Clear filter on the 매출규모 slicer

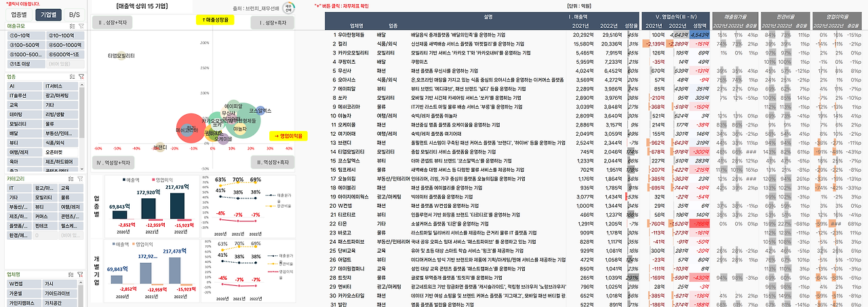pyautogui.click(x=81, y=25)
